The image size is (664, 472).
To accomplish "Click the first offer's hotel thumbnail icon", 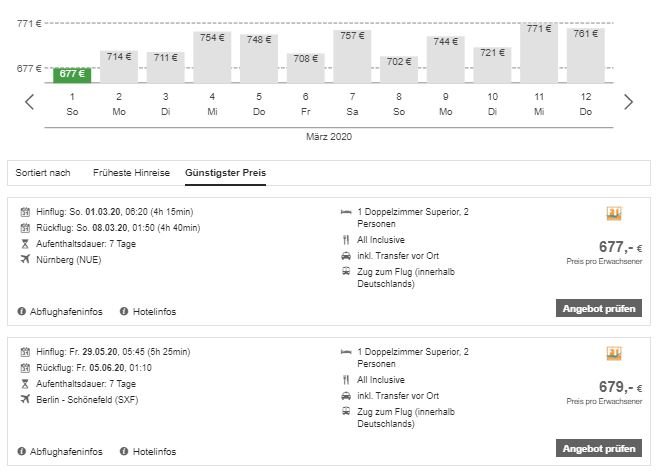I will 615,214.
